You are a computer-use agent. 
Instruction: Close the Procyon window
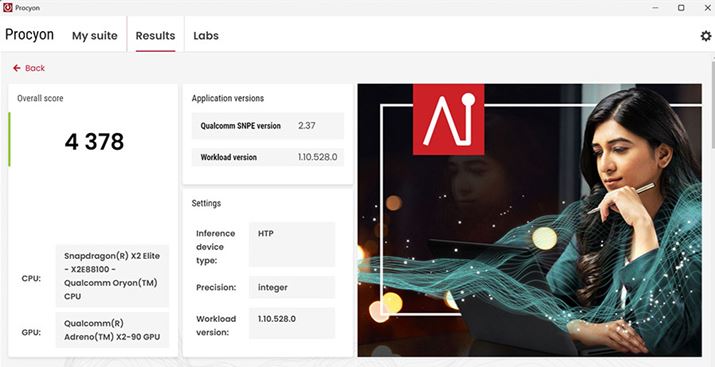pyautogui.click(x=707, y=8)
